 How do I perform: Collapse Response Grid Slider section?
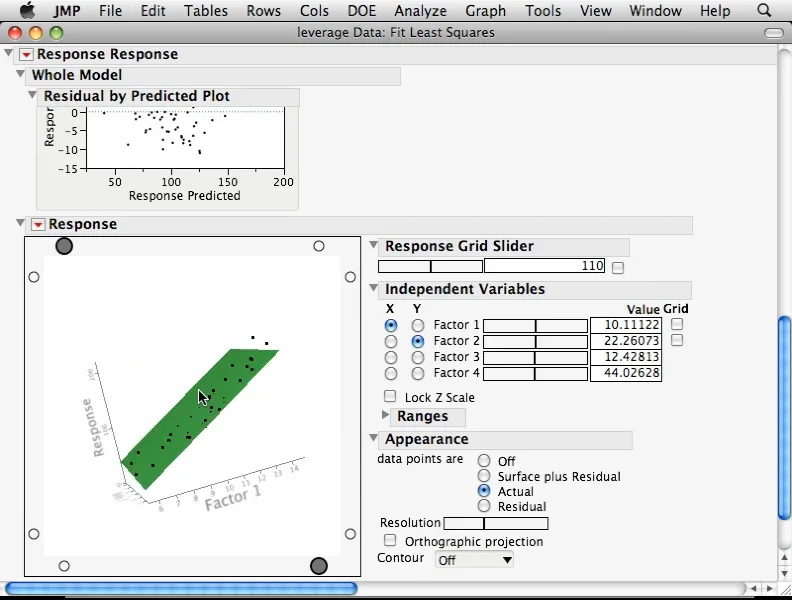373,245
